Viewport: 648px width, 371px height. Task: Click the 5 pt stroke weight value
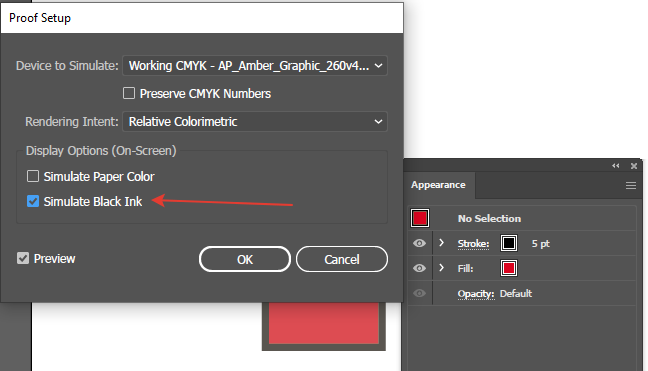(540, 244)
